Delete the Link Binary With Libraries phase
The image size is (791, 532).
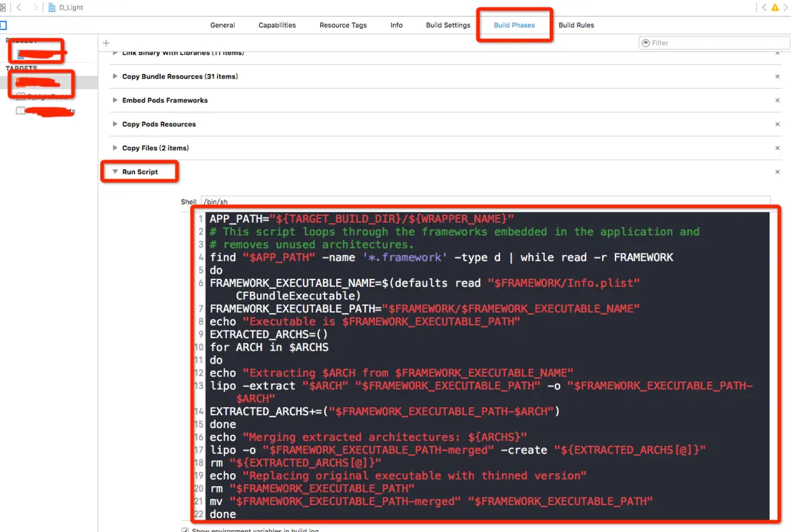778,53
